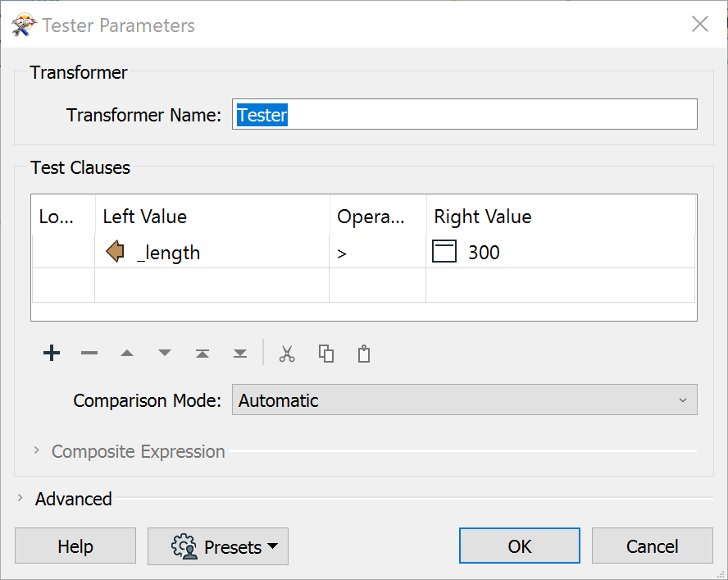Paste a clause from the clipboard

pos(363,353)
